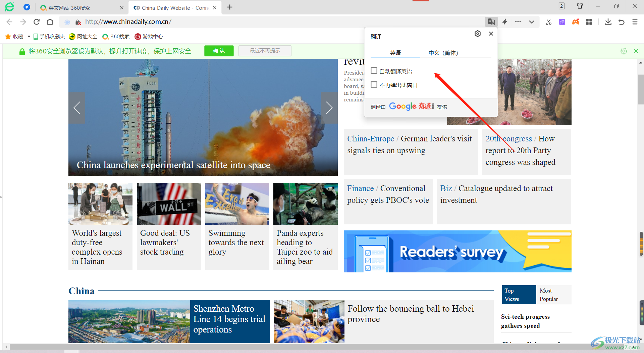Open the new tab plus button
This screenshot has width=644, height=353.
(x=230, y=7)
